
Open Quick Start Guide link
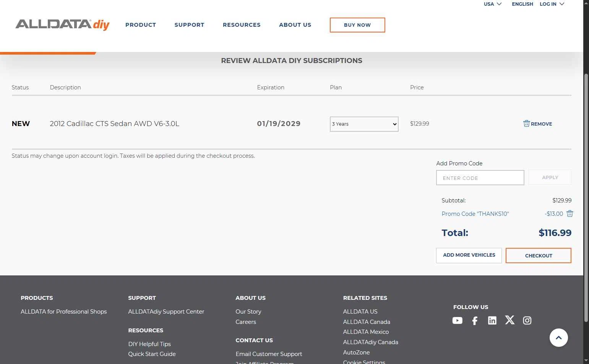[x=152, y=354]
